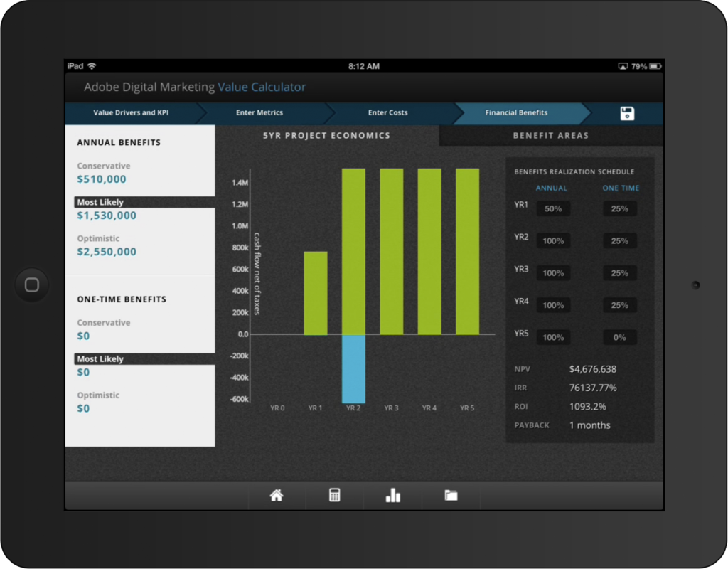Edit YR1 one-time 25% field

coord(619,208)
